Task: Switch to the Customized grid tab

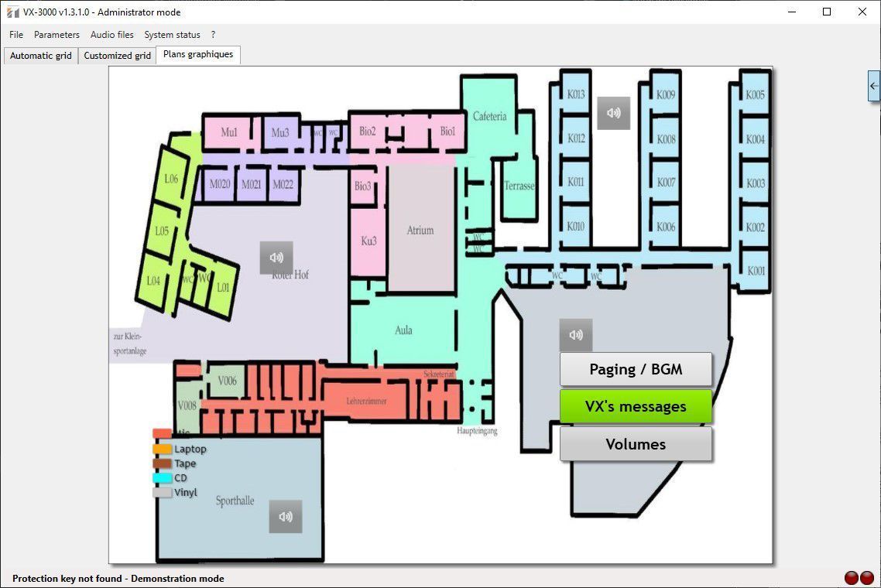Action: click(117, 56)
